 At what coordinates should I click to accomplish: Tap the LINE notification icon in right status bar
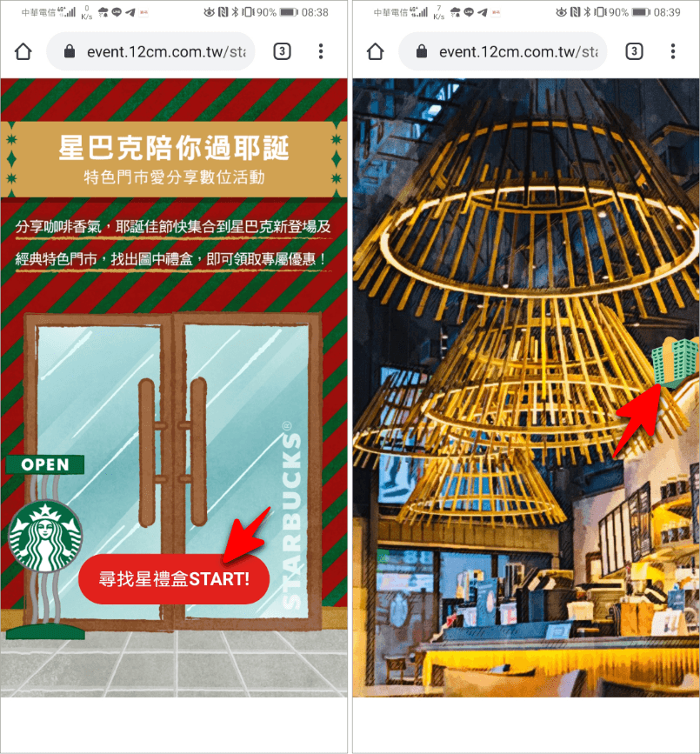pos(469,12)
